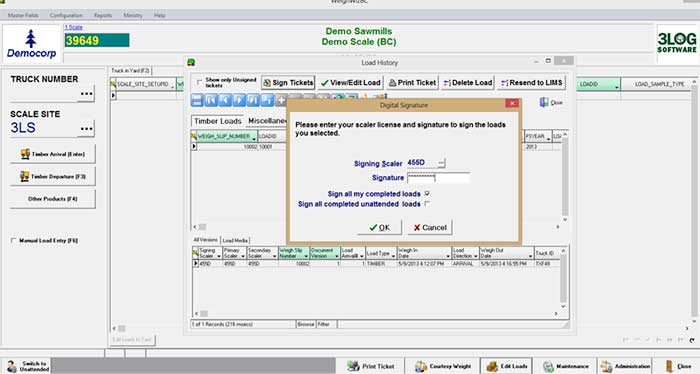The height and width of the screenshot is (374, 700).
Task: Click the Signature password field
Action: [x=438, y=178]
